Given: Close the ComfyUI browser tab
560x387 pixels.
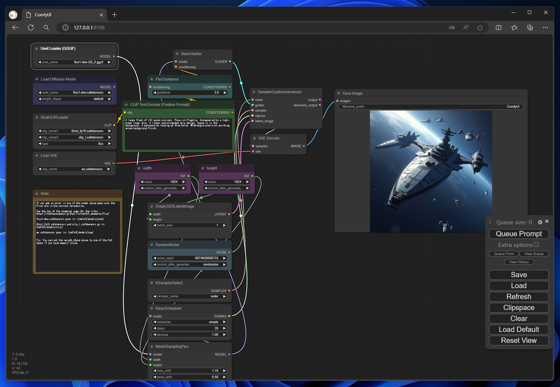Looking at the screenshot, I should pos(101,15).
